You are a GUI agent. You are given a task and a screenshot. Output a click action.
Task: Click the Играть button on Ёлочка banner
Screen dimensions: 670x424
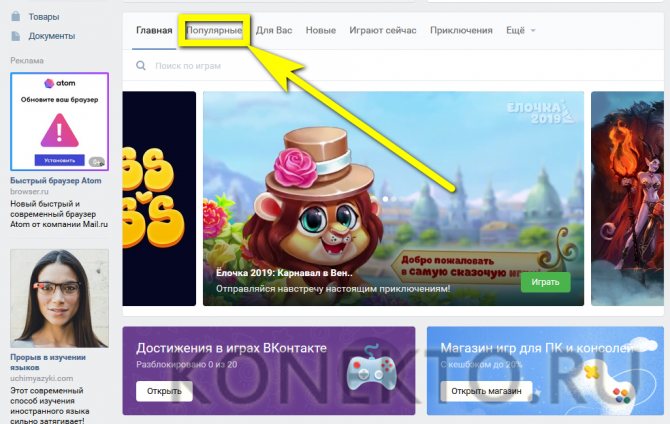point(545,282)
